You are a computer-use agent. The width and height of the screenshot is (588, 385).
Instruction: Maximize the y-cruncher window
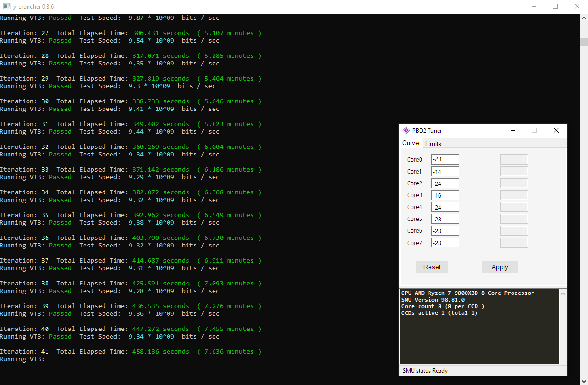[555, 7]
